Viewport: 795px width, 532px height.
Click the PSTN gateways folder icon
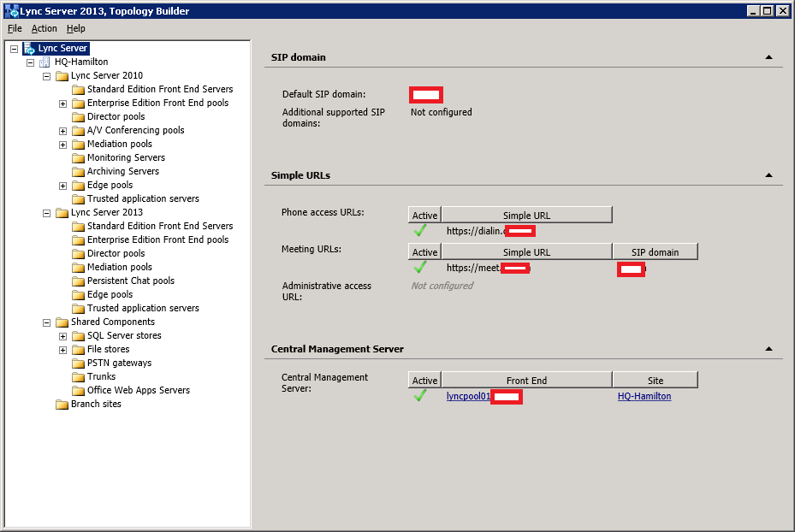pyautogui.click(x=78, y=364)
